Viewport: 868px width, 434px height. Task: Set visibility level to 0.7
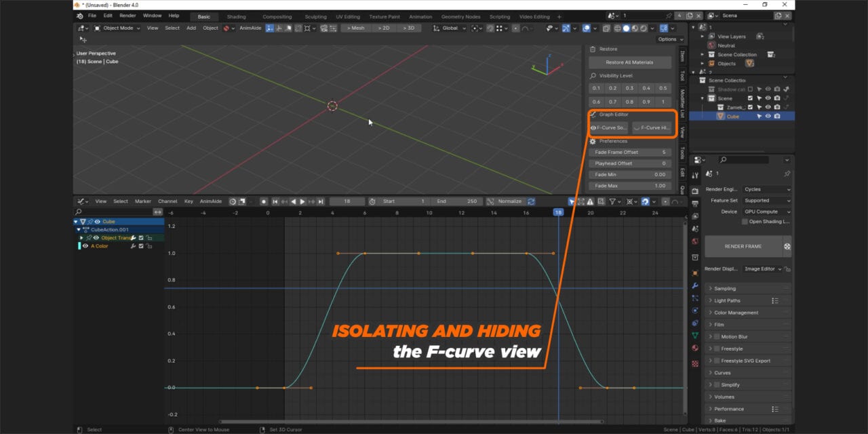612,102
